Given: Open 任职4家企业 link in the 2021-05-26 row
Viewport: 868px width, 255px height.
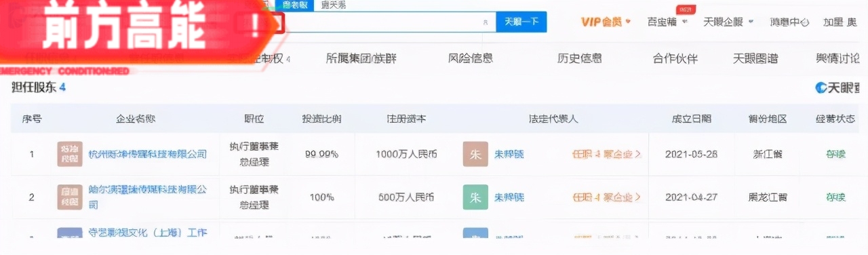Looking at the screenshot, I should click(606, 154).
